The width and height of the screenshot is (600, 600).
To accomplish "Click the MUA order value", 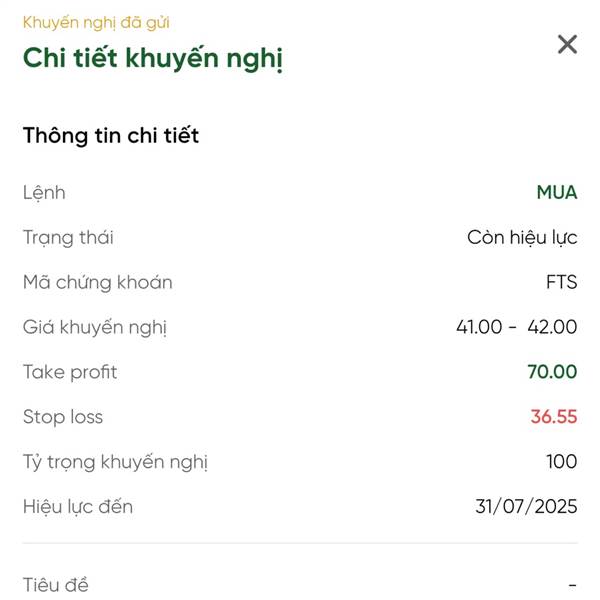I will tap(557, 192).
